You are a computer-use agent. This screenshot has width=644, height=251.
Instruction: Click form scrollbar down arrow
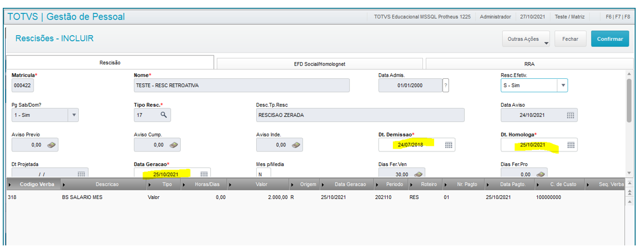629,173
